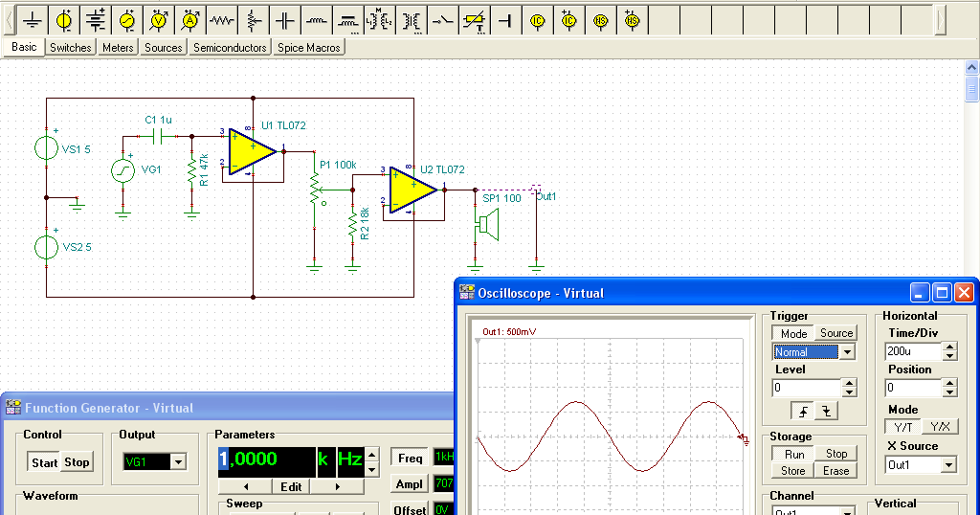Click the U1 TL072 op-amp symbol
The height and width of the screenshot is (515, 980).
tap(252, 151)
